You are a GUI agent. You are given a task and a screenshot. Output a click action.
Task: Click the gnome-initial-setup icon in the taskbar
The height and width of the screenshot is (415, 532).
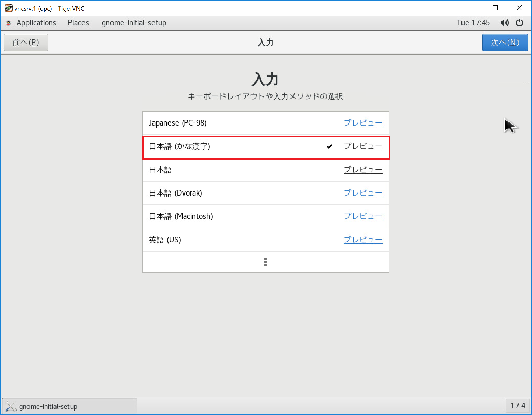point(10,406)
